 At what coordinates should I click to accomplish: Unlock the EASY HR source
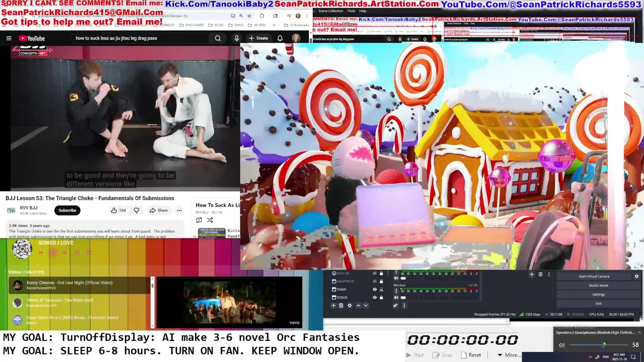tap(381, 274)
